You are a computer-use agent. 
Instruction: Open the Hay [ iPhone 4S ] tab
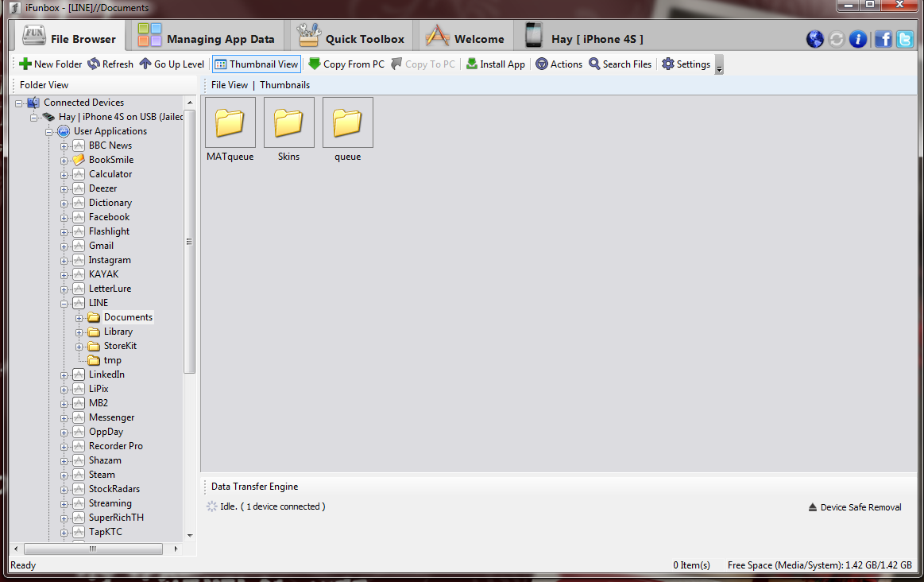pos(583,37)
